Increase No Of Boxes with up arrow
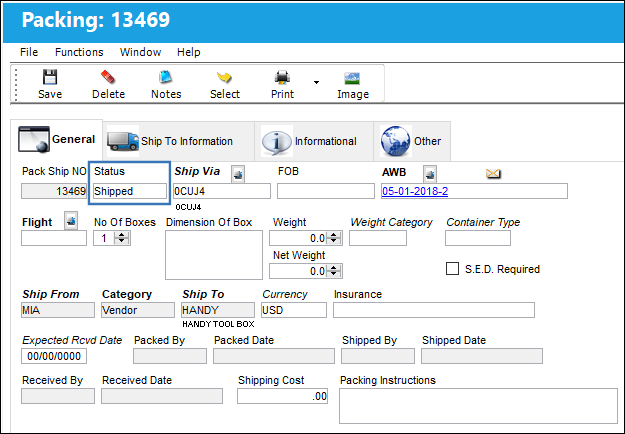The image size is (625, 434). [x=122, y=235]
